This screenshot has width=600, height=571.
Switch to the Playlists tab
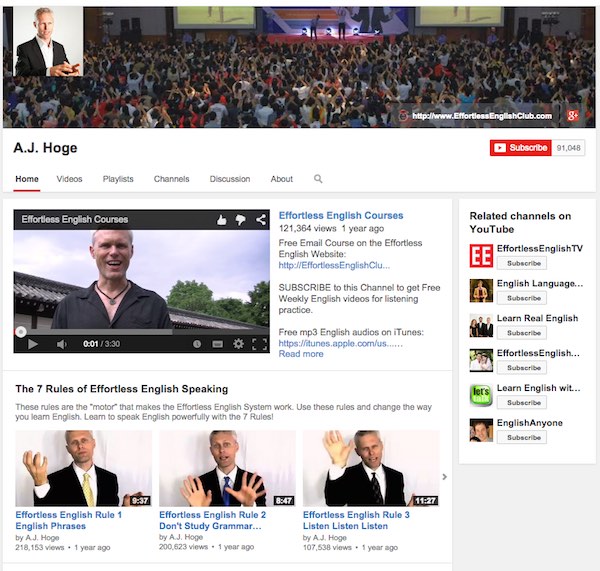coord(118,179)
